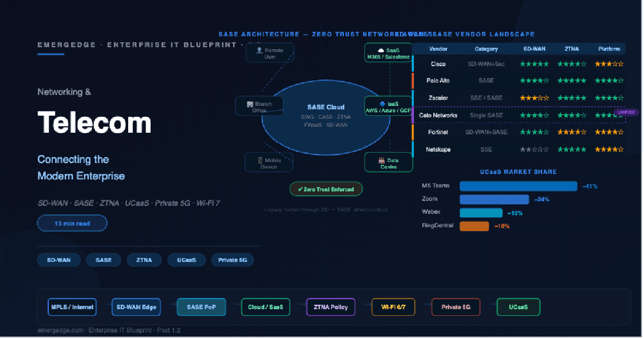Click Cisco's Platform star rating
This screenshot has height=339, width=644.
[x=609, y=64]
